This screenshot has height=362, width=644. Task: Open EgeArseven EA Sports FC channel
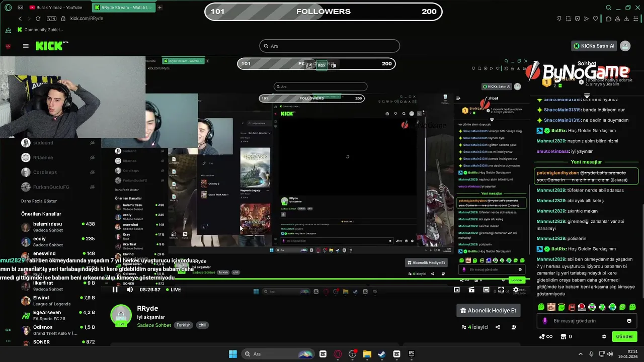click(x=58, y=315)
